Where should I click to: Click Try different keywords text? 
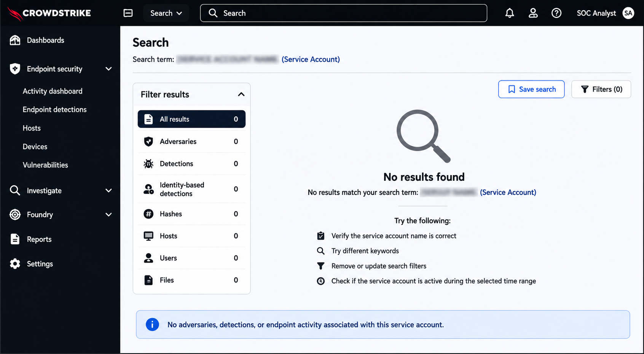click(365, 251)
